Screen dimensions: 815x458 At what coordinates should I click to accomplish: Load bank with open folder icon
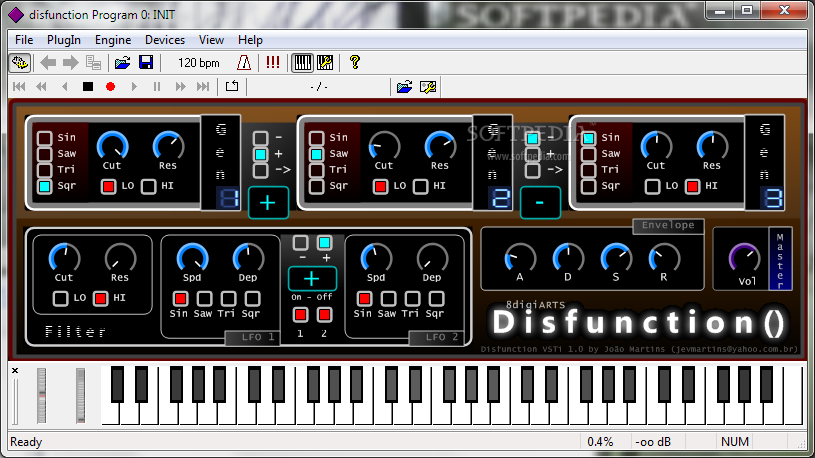coord(123,63)
